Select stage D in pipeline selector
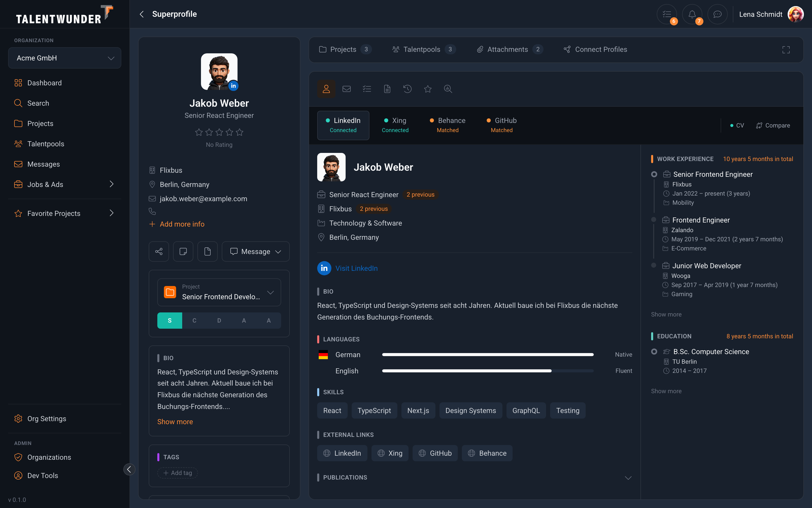This screenshot has width=812, height=508. pyautogui.click(x=219, y=321)
